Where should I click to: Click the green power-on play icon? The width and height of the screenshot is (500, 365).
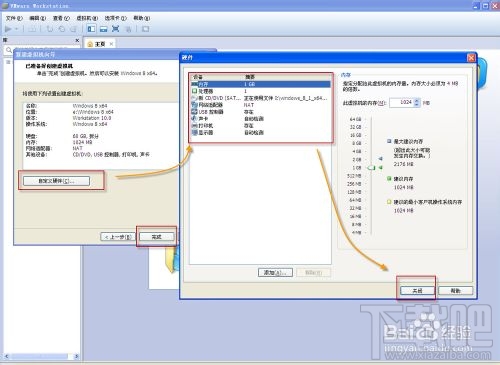point(8,29)
